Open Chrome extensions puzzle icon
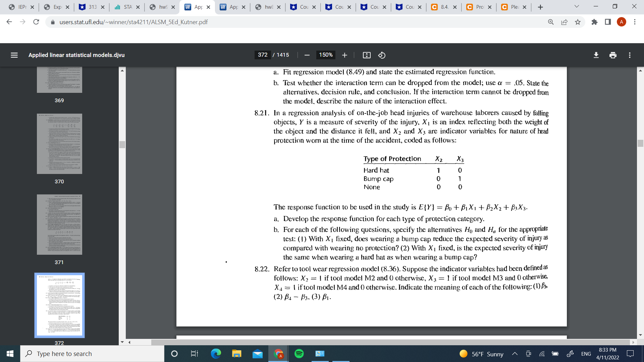The image size is (644, 362). click(x=594, y=22)
